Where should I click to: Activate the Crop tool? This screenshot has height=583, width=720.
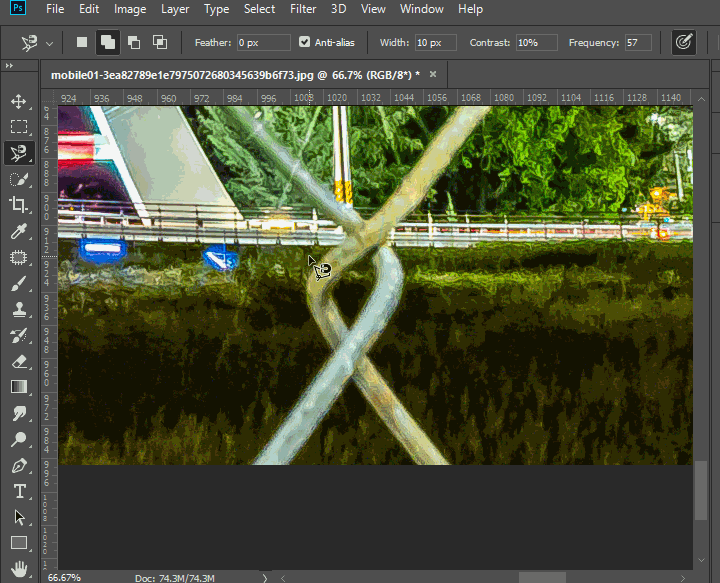coord(18,205)
